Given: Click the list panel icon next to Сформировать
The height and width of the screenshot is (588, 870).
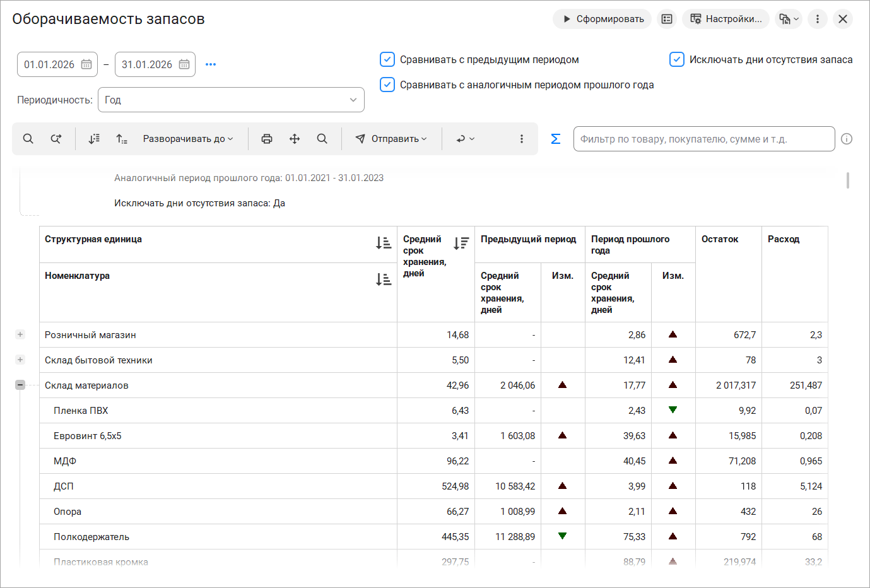Looking at the screenshot, I should [667, 19].
